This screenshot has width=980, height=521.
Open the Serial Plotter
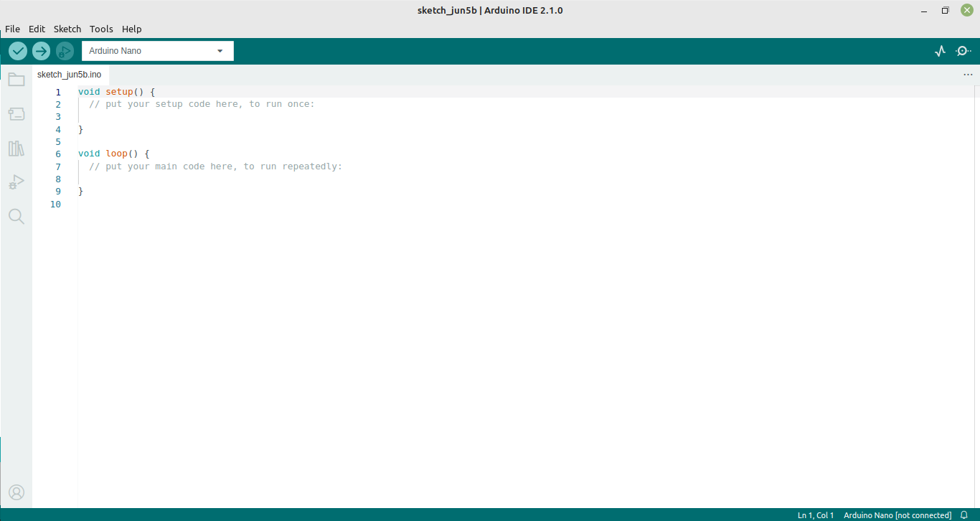[x=940, y=51]
